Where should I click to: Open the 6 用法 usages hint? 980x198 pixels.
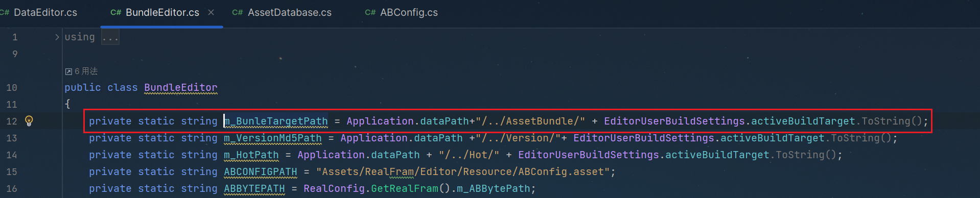point(86,71)
